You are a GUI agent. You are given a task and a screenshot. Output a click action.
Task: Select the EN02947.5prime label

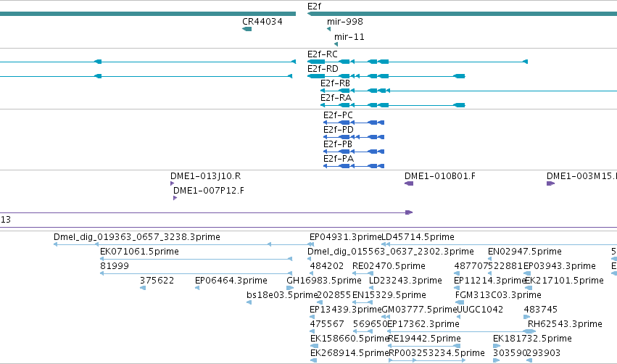(524, 252)
